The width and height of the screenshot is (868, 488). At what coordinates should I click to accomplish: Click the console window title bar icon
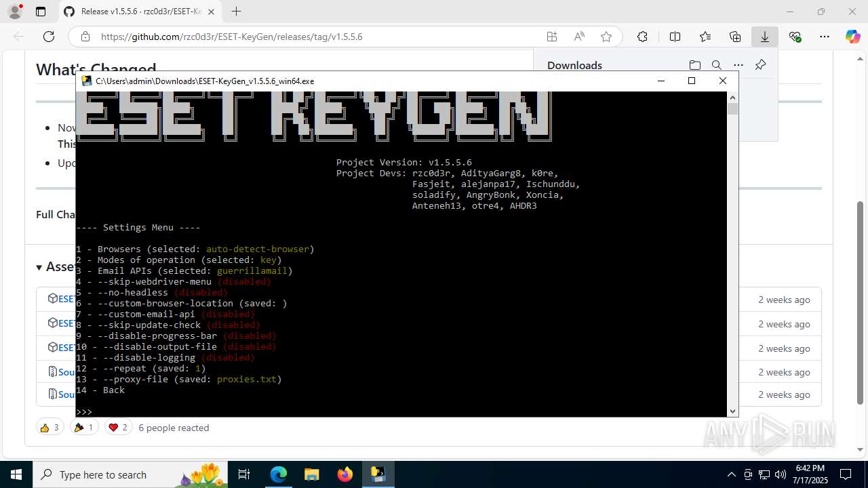click(87, 81)
